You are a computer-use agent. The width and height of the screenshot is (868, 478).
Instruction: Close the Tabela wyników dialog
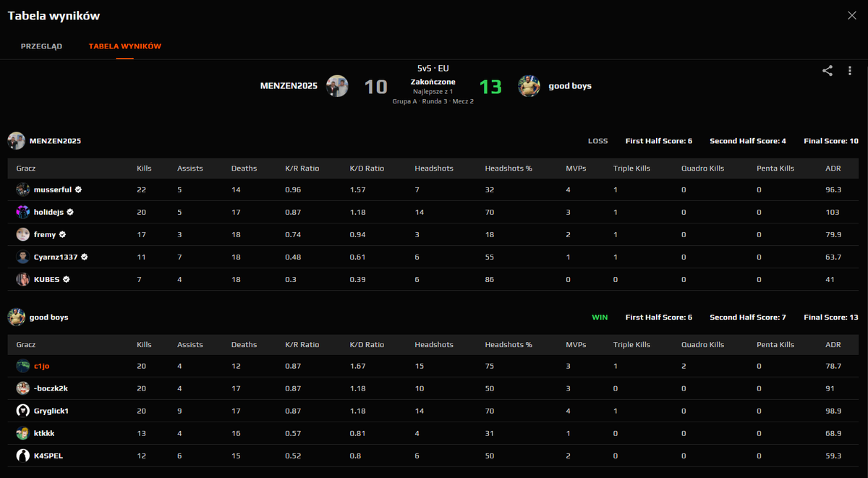click(852, 15)
